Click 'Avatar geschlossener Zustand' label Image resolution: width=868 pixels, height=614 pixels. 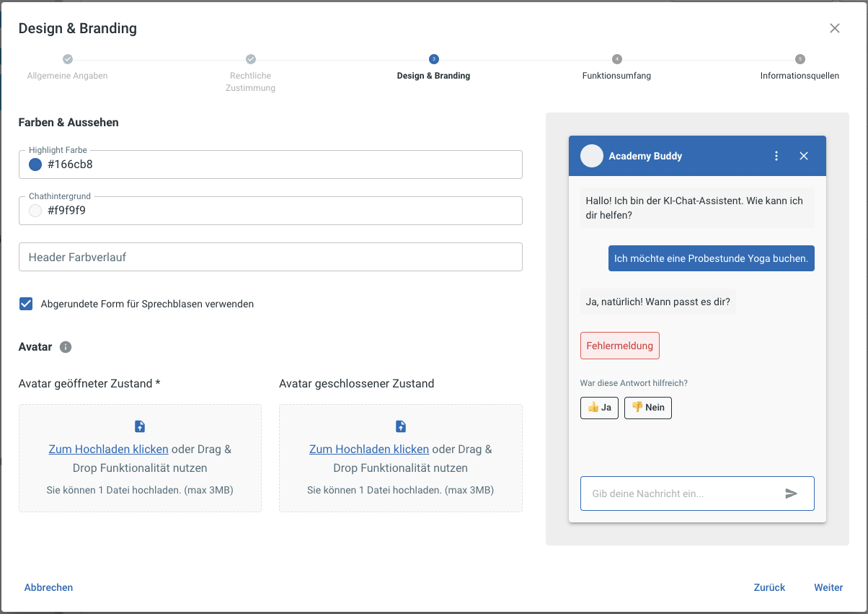point(357,383)
